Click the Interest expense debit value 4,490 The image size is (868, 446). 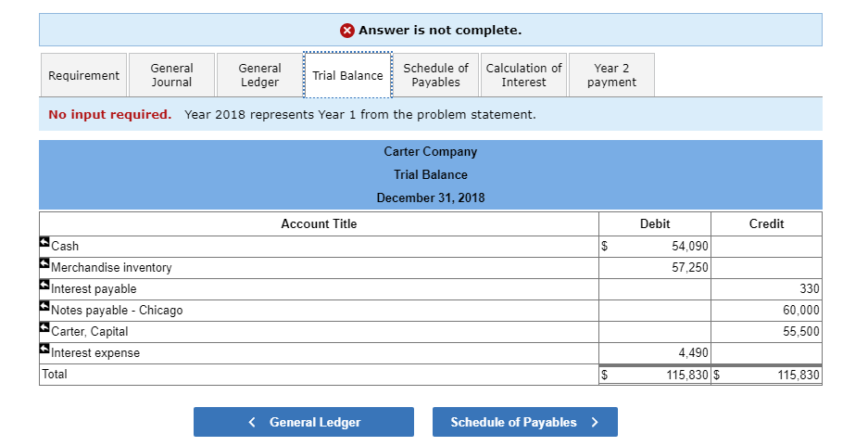(x=693, y=353)
